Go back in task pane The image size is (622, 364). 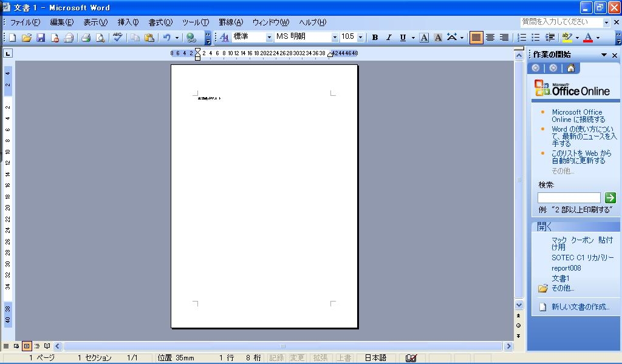point(536,68)
